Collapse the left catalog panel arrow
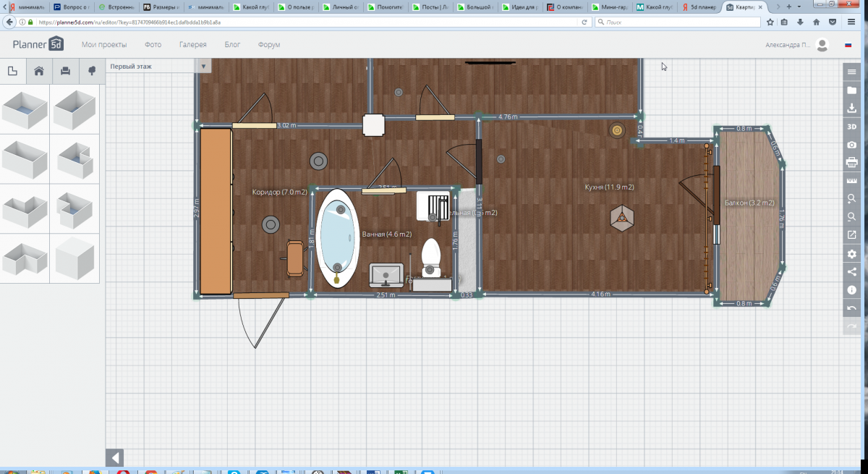The width and height of the screenshot is (868, 474). point(115,457)
